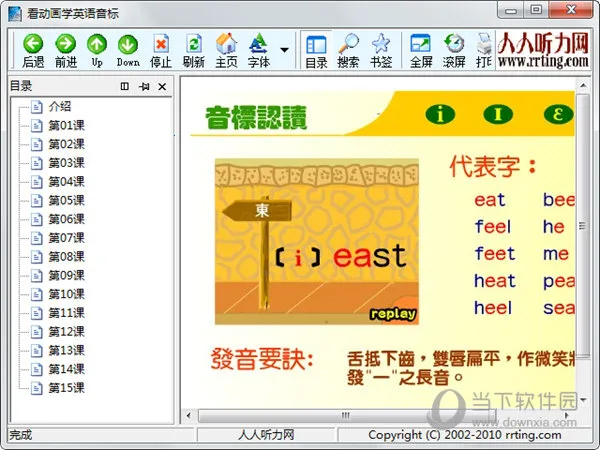This screenshot has width=600, height=450.
Task: Click the replay button on animation
Action: [392, 313]
